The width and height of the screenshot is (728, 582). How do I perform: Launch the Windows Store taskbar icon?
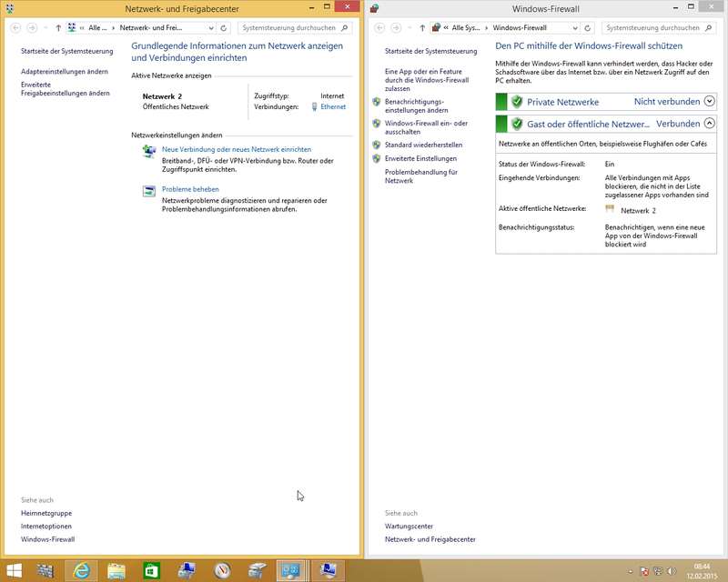pos(150,570)
